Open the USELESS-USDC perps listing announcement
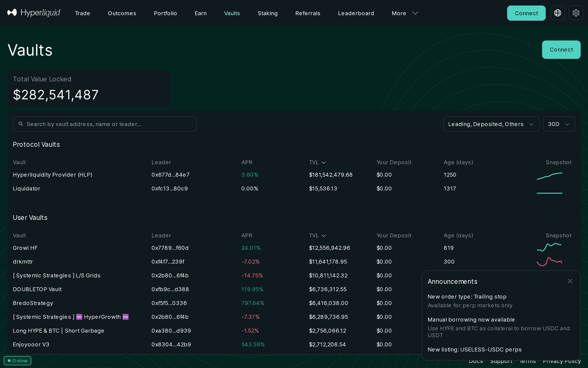The height and width of the screenshot is (368, 588). click(x=474, y=350)
